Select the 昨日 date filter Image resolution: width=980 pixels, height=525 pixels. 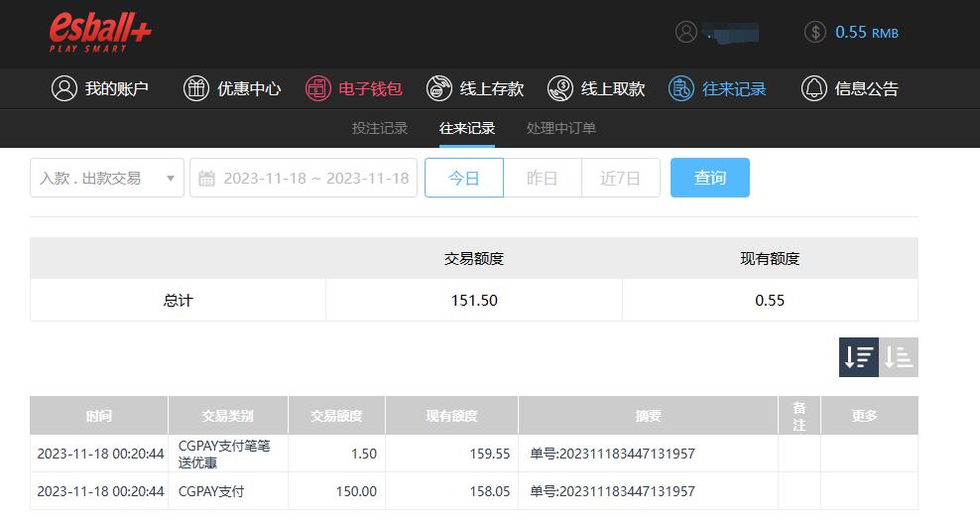coord(542,178)
